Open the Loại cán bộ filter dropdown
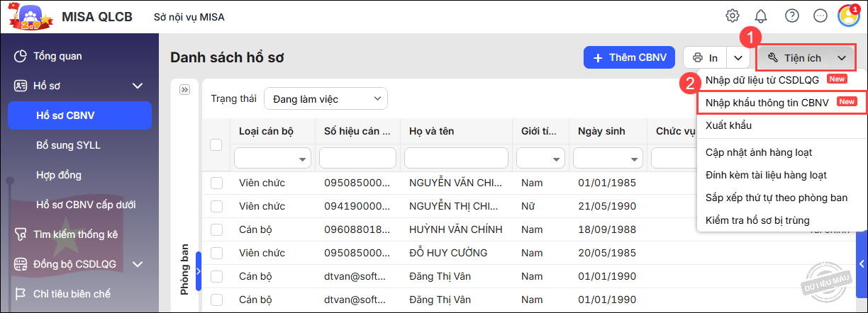The width and height of the screenshot is (868, 313). pos(272,158)
